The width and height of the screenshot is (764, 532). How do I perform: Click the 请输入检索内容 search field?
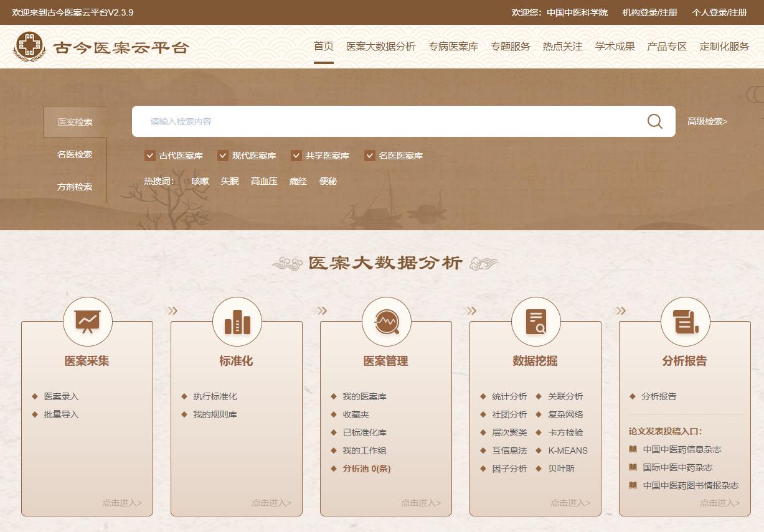pos(389,121)
